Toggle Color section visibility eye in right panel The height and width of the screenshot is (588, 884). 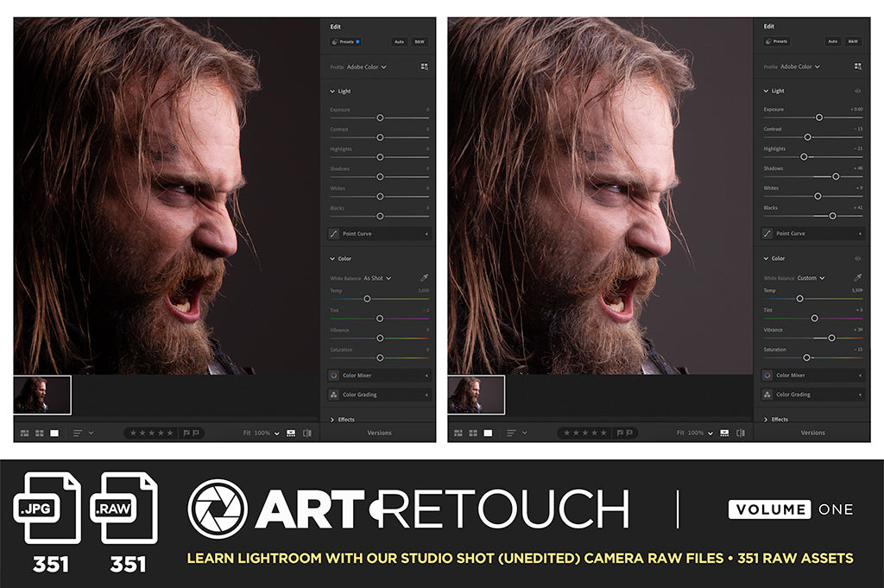click(857, 258)
